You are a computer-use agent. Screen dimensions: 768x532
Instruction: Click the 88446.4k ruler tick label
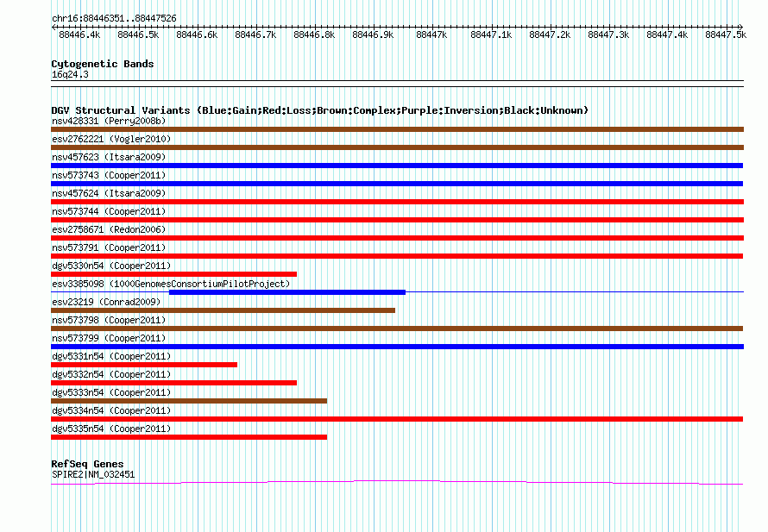[x=79, y=34]
